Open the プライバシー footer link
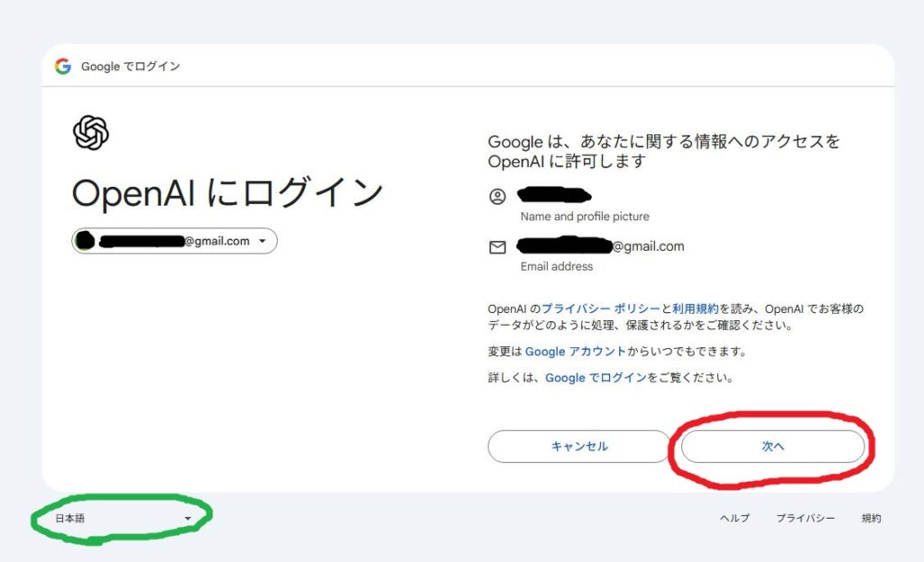The width and height of the screenshot is (924, 562). pyautogui.click(x=805, y=518)
